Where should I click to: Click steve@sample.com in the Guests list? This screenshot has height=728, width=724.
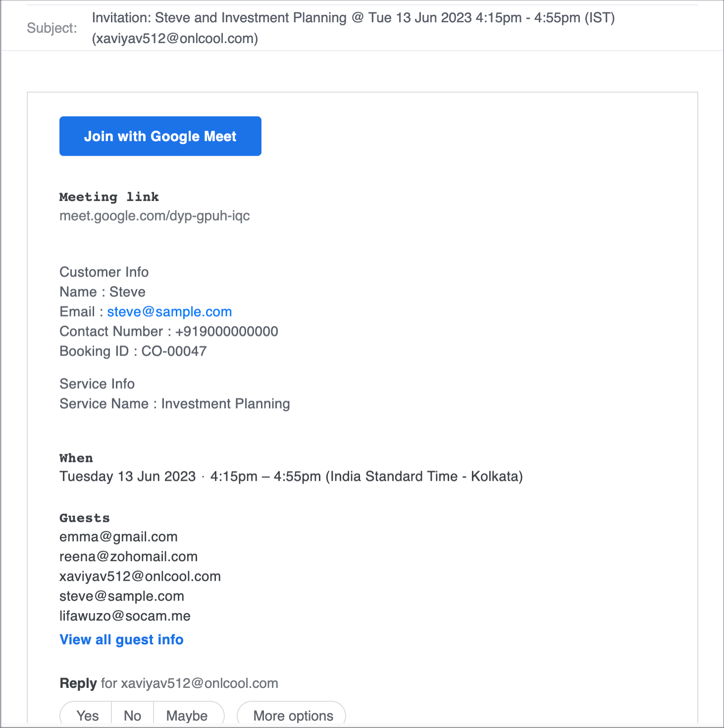pyautogui.click(x=122, y=596)
